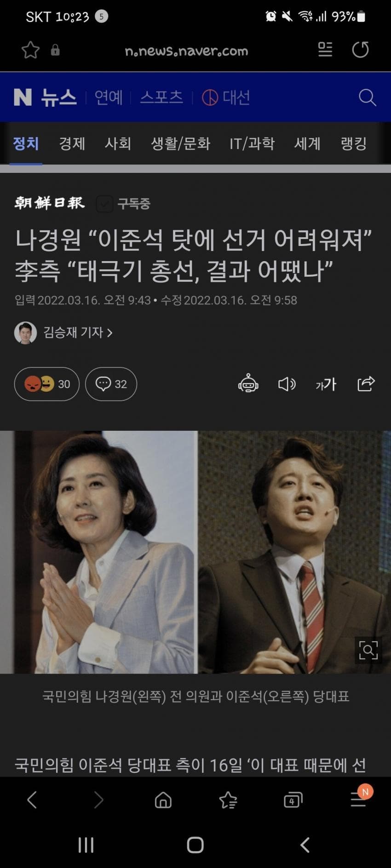Open reader mode icon in address bar

point(325,49)
